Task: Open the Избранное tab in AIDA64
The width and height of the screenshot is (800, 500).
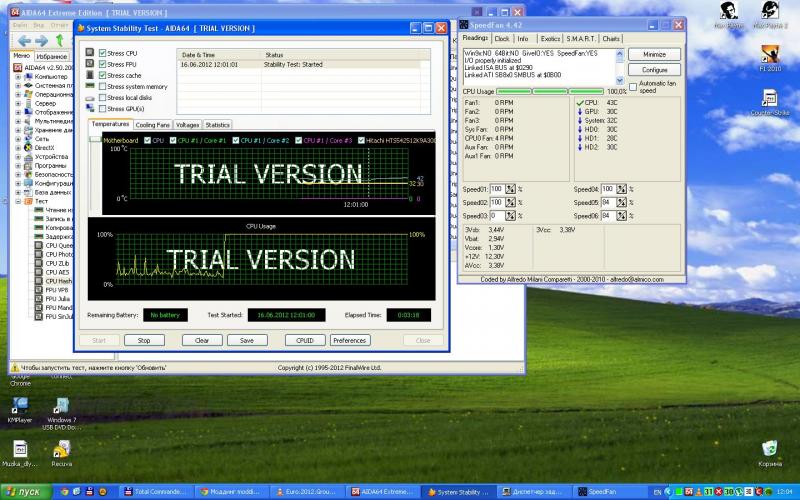Action: [x=52, y=57]
